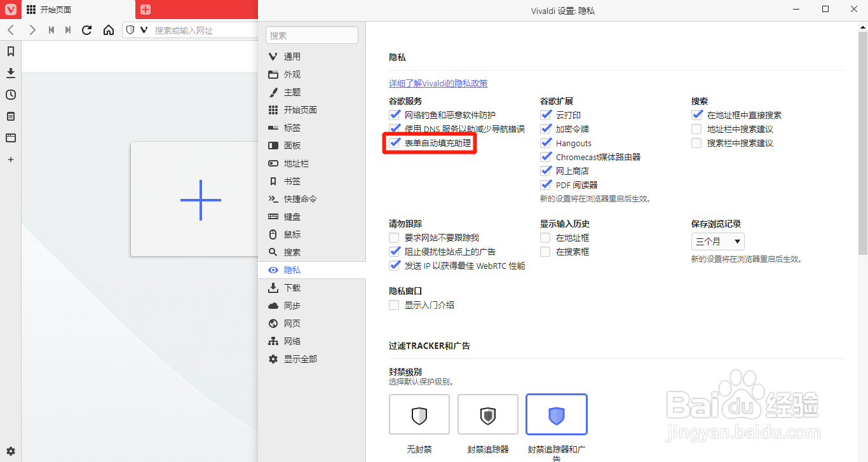Toggle 加密令牌 checkbox
Screen dimensions: 868x462
click(546, 129)
